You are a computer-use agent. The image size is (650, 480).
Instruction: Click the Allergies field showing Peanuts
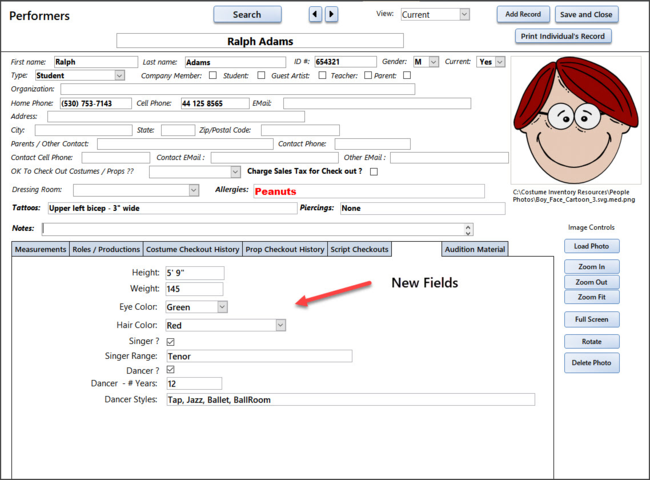tap(369, 191)
